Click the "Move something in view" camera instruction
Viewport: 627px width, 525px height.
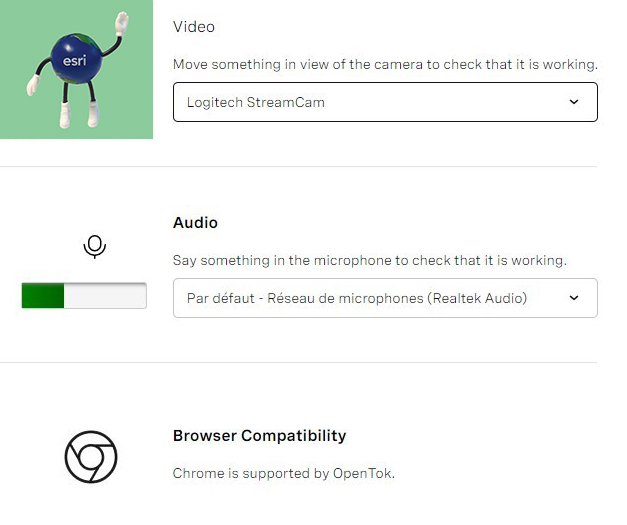coord(385,64)
